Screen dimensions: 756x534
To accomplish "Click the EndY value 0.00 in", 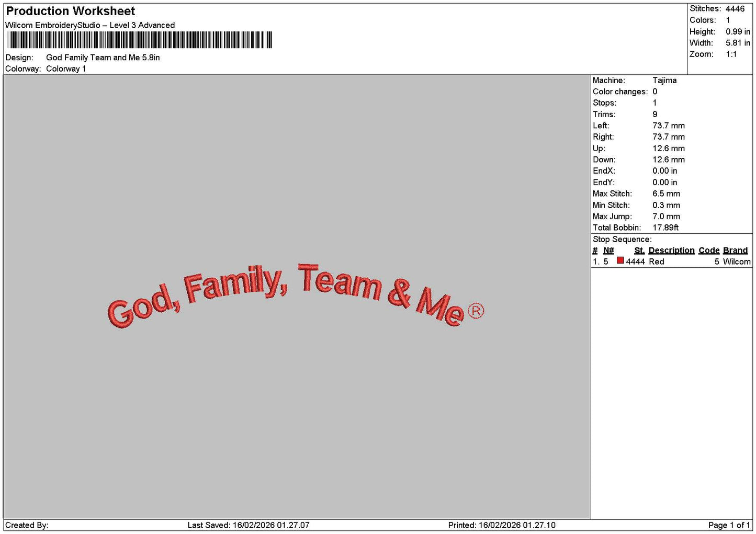I will [x=665, y=183].
